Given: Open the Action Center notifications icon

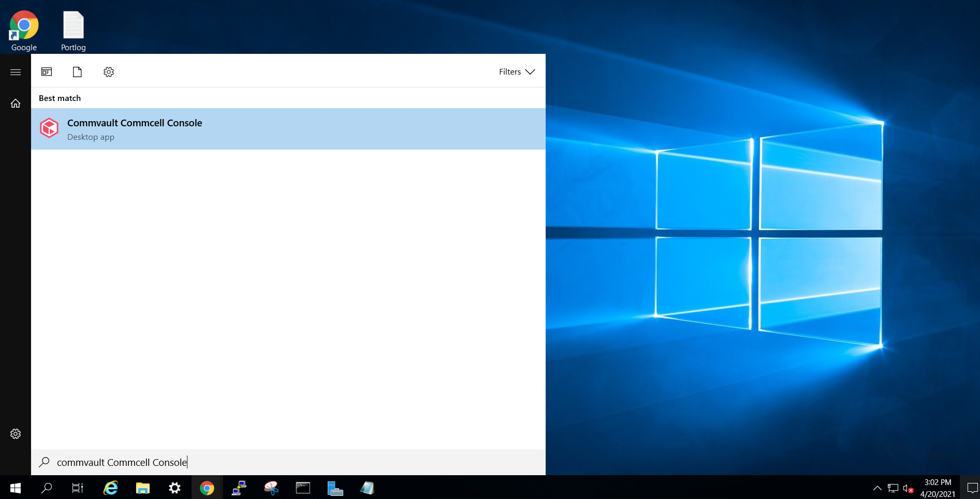Looking at the screenshot, I should tap(972, 488).
